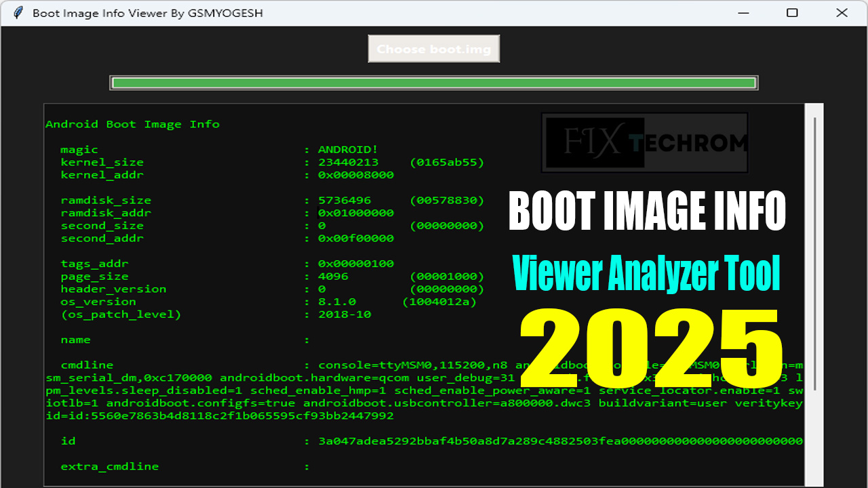This screenshot has width=868, height=488.
Task: Click the hex value (00001000)
Action: point(447,277)
